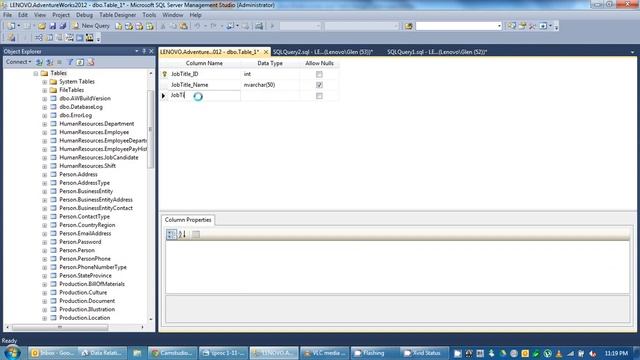Click the Save All icon in the toolbar
The image size is (640, 360).
point(62,26)
